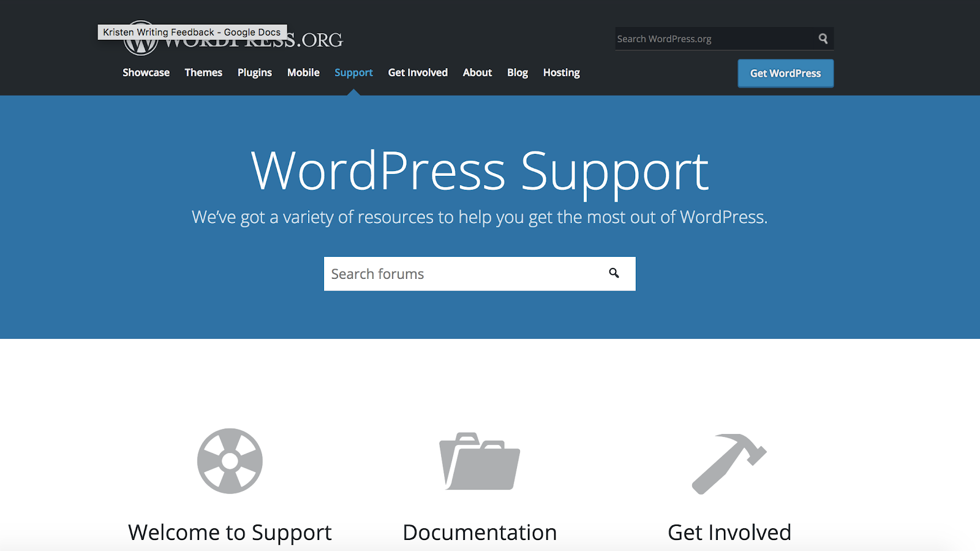The width and height of the screenshot is (980, 551).
Task: Open the Get Involved section heading link
Action: (x=729, y=533)
